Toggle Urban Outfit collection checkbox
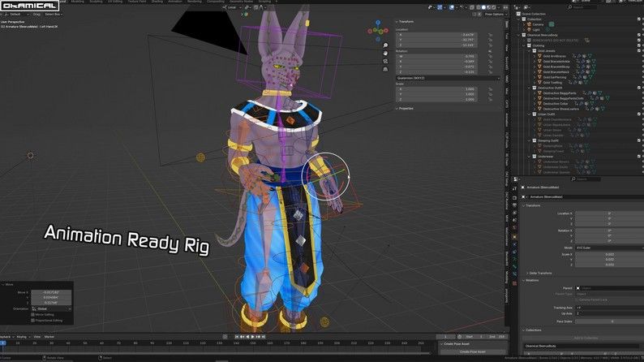644x362 pixels. click(639, 114)
